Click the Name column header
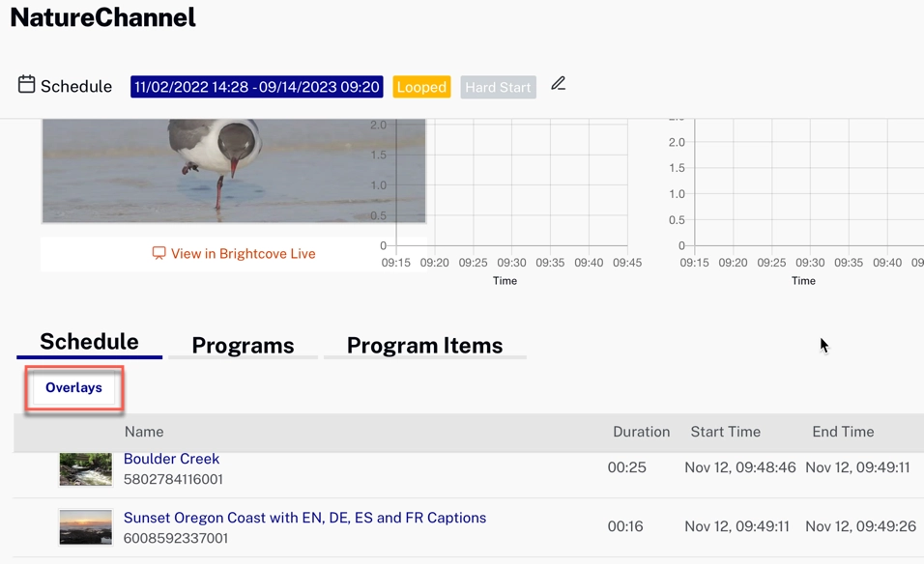The height and width of the screenshot is (564, 924). coord(143,432)
